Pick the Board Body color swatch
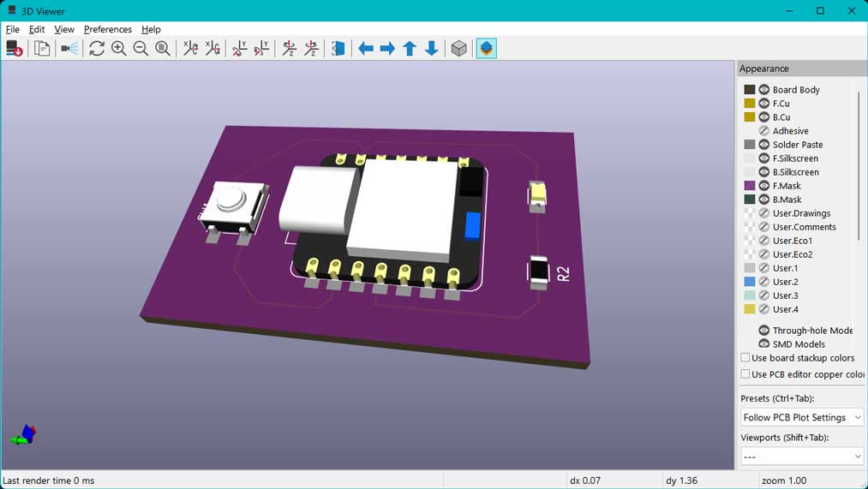 click(750, 90)
